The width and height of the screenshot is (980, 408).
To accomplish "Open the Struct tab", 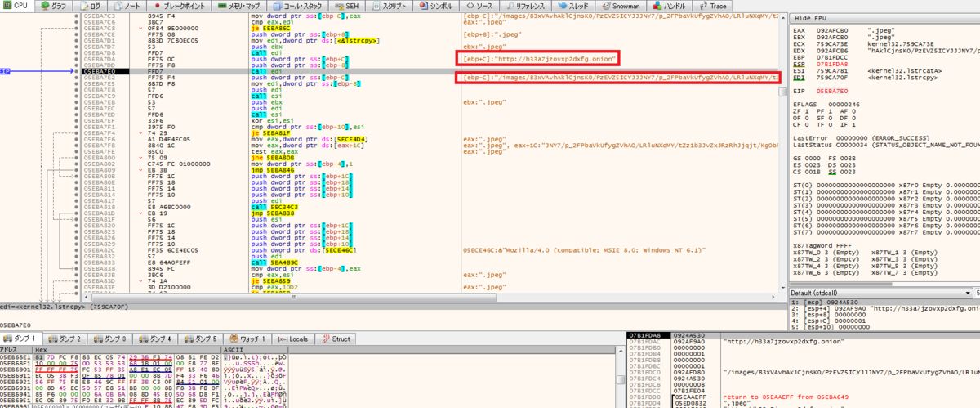I will point(336,339).
